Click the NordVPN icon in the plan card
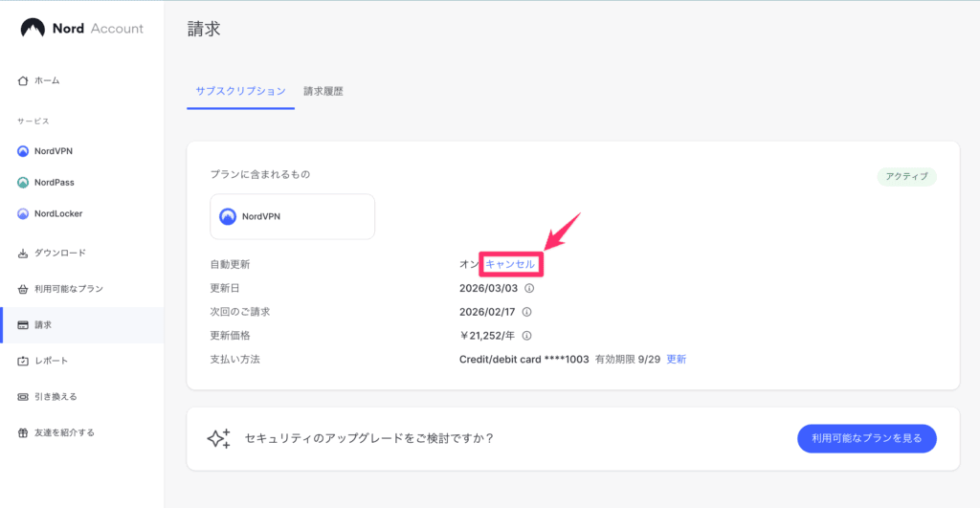 [x=228, y=216]
